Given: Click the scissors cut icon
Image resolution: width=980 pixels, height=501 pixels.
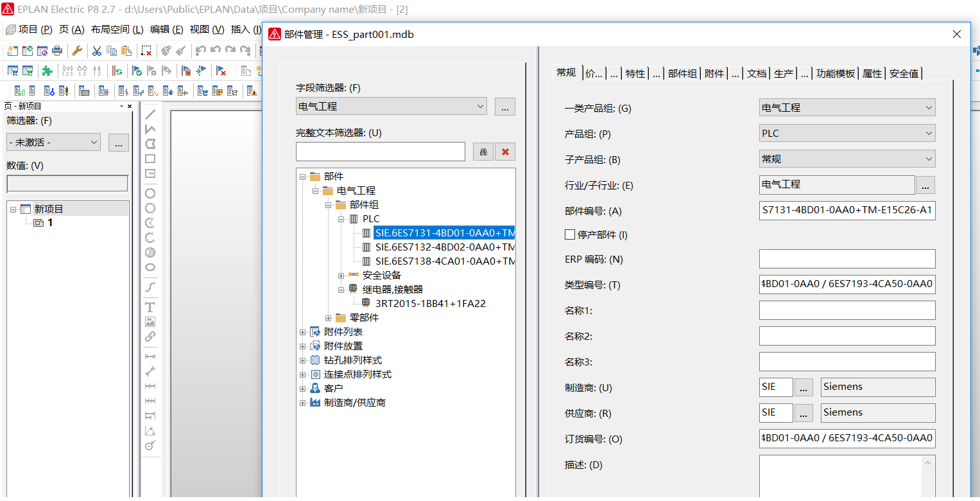Looking at the screenshot, I should point(96,51).
